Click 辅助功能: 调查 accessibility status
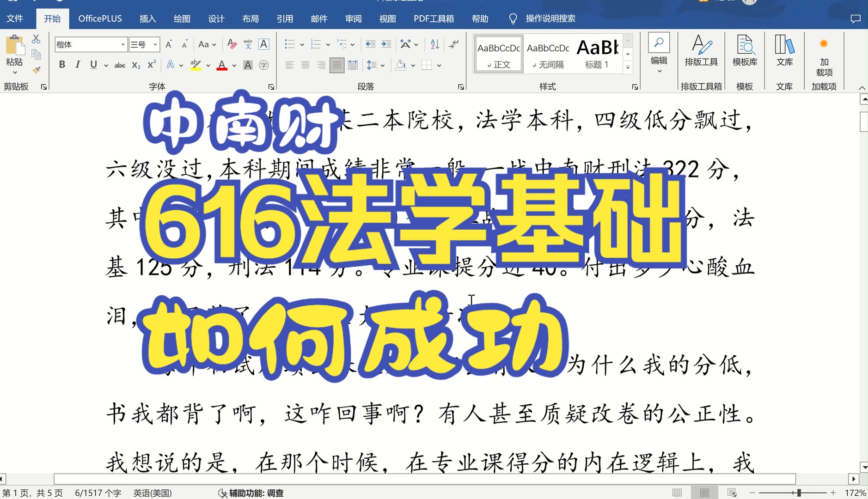The image size is (868, 499). point(251,493)
